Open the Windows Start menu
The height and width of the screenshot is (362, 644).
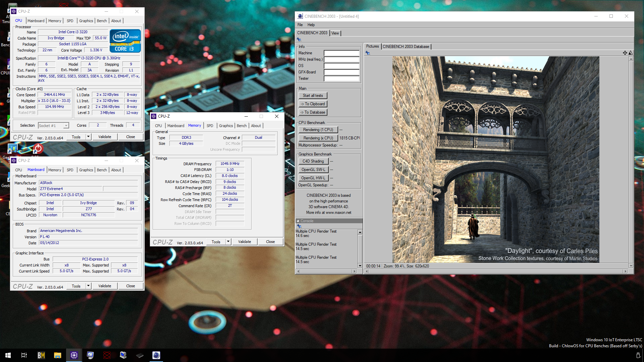pyautogui.click(x=8, y=355)
